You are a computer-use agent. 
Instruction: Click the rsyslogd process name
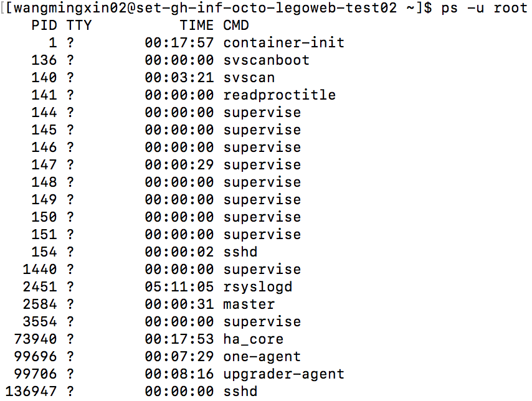257,287
